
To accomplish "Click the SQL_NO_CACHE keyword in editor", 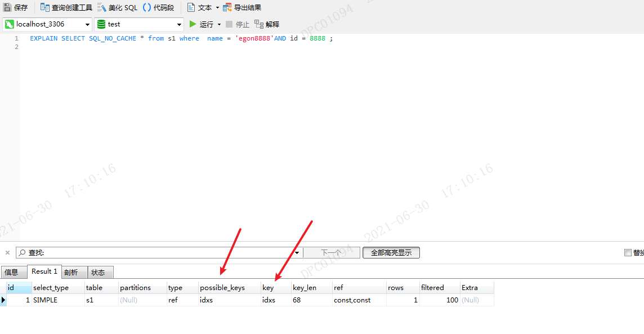I will click(113, 38).
